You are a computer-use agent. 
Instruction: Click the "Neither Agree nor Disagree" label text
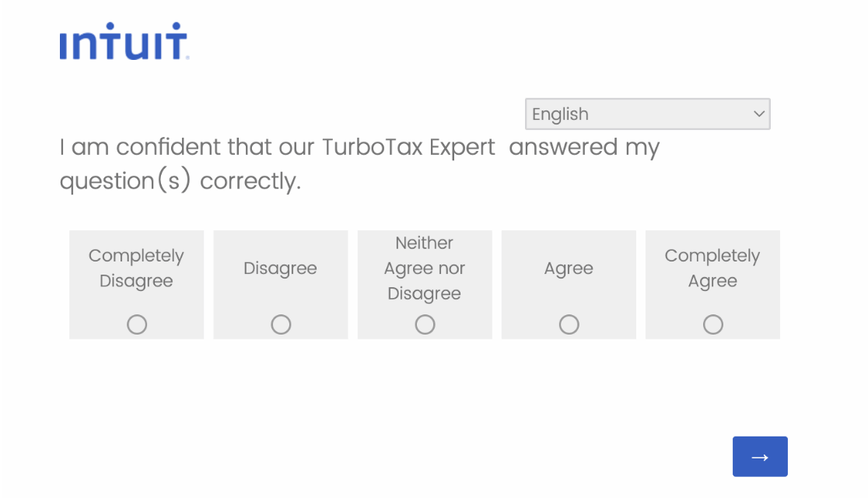pos(425,268)
